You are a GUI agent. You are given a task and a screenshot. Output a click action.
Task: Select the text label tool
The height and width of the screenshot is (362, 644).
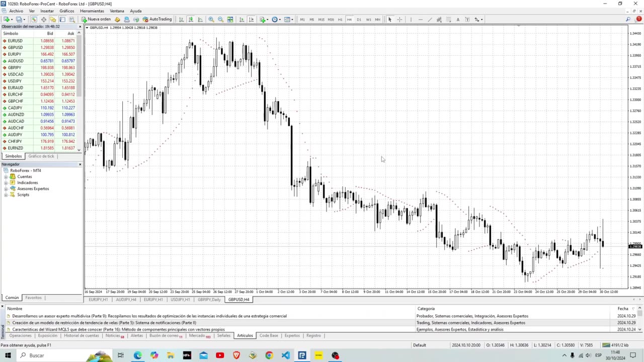(467, 19)
